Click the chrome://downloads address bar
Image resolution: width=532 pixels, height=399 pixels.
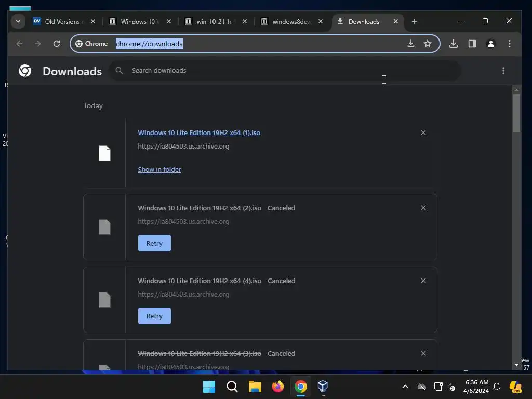(x=255, y=44)
